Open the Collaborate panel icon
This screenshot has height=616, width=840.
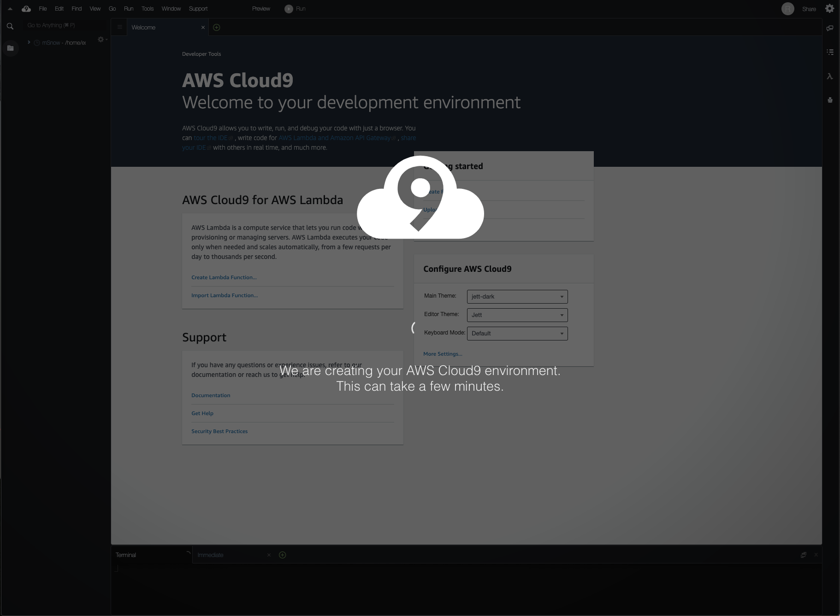830,28
